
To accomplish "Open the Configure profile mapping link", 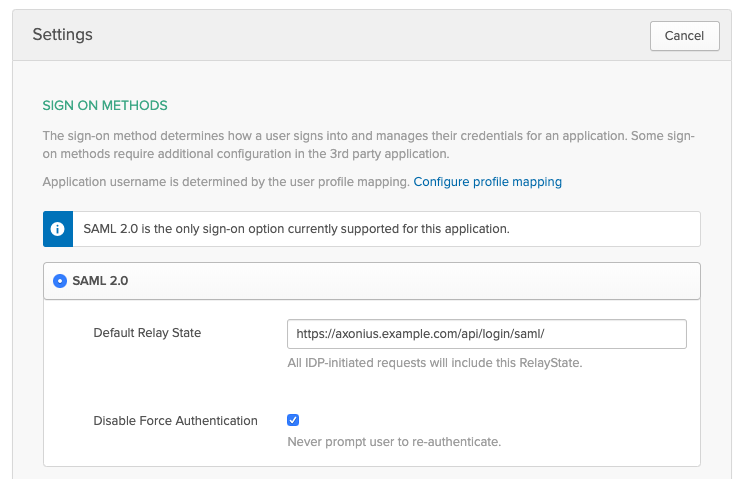I will (x=487, y=182).
